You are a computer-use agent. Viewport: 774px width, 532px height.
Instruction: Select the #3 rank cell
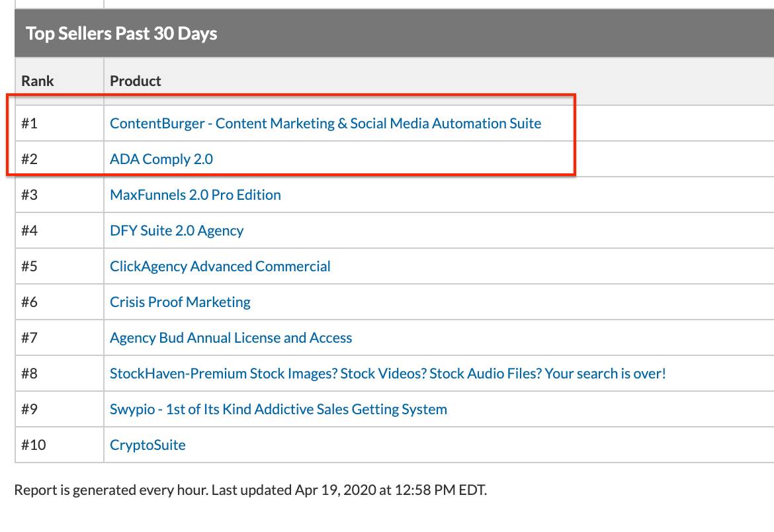coord(30,195)
